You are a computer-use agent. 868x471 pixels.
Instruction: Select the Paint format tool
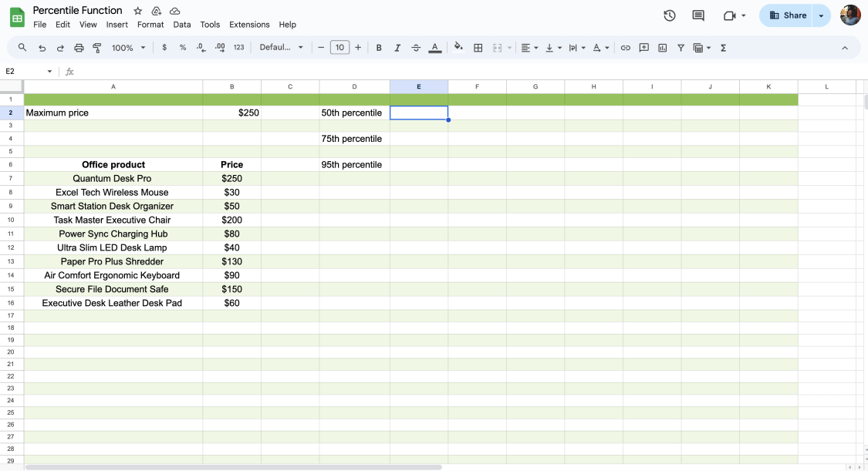[x=96, y=47]
